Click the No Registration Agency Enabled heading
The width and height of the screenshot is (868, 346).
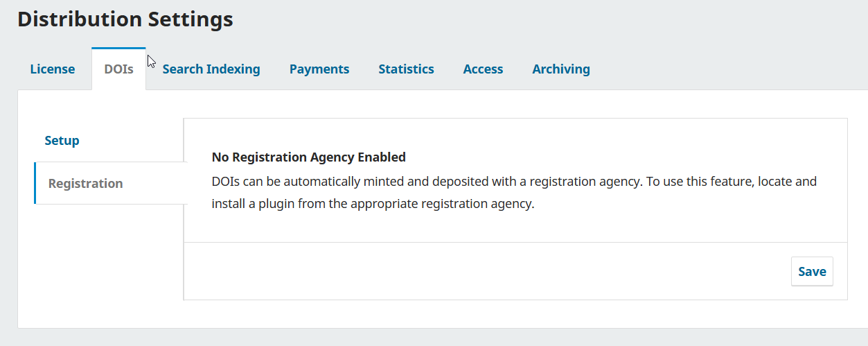(x=308, y=157)
